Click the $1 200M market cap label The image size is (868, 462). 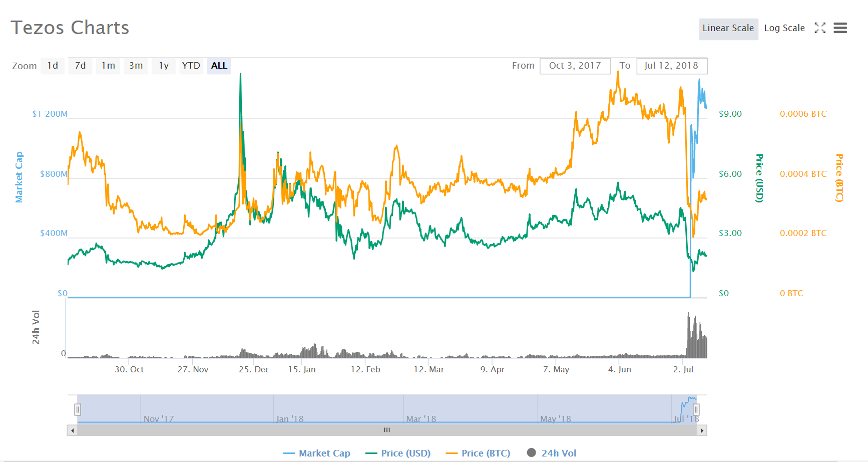click(50, 114)
